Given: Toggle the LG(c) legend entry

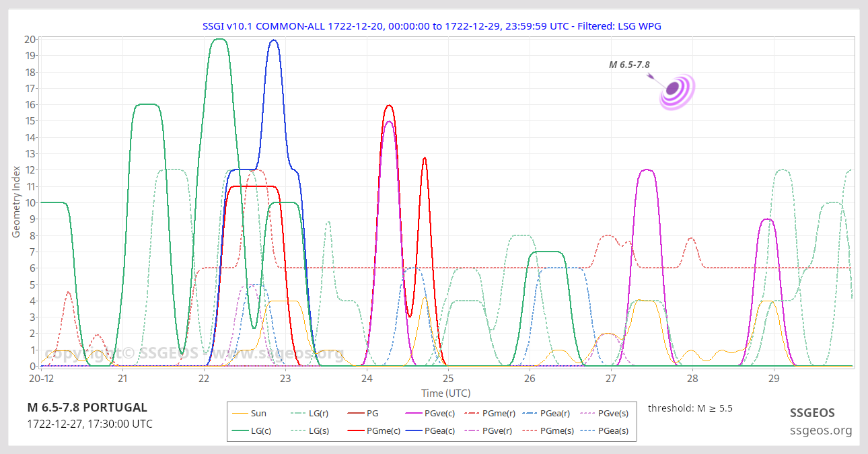Looking at the screenshot, I should pos(252,431).
